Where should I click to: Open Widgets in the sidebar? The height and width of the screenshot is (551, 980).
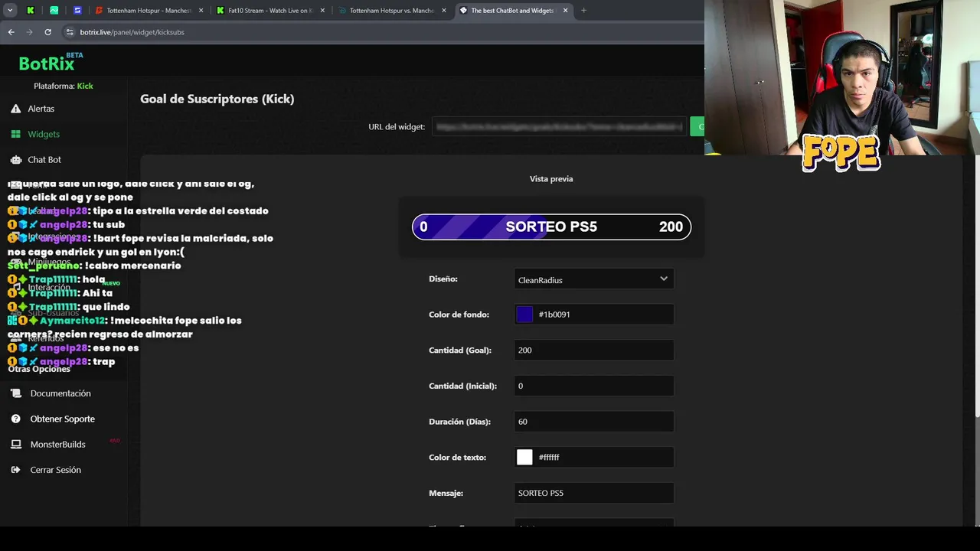44,134
